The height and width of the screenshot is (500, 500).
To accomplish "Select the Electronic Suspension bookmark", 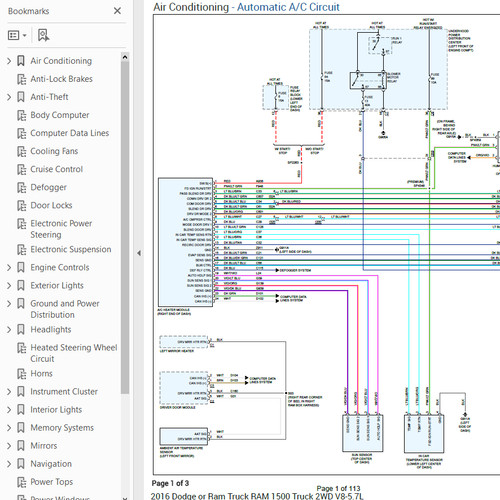I will tap(71, 249).
